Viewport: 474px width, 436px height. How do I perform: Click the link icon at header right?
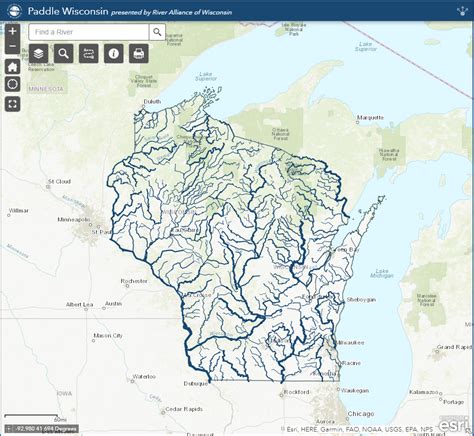pos(462,11)
